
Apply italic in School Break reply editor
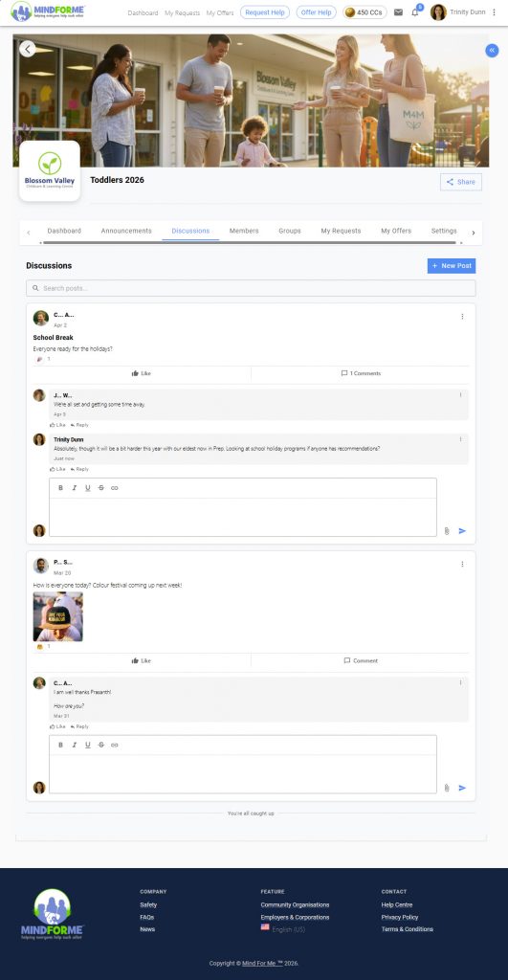74,488
